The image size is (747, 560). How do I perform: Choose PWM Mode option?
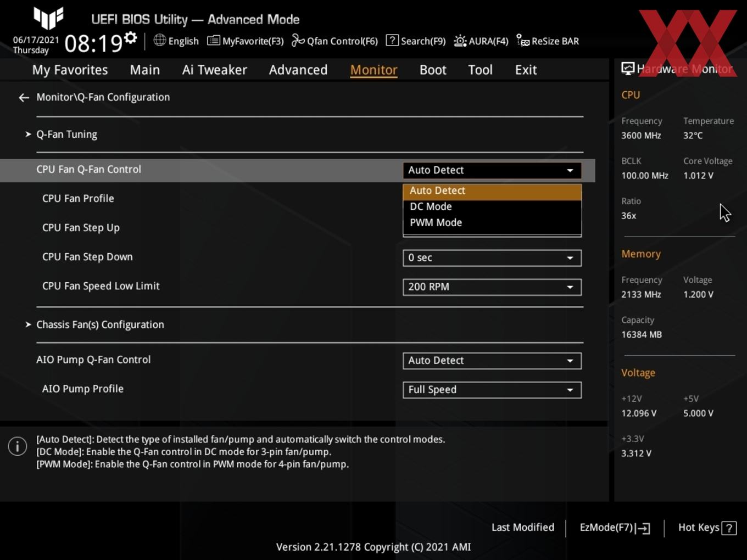(492, 222)
